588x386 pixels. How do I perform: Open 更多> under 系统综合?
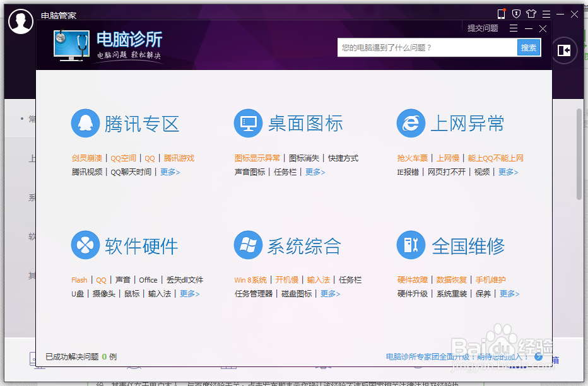[x=330, y=294]
